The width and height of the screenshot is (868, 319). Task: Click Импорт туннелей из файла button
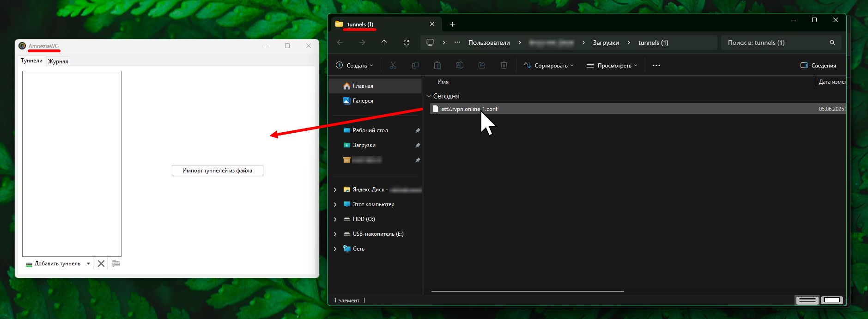[x=217, y=171]
